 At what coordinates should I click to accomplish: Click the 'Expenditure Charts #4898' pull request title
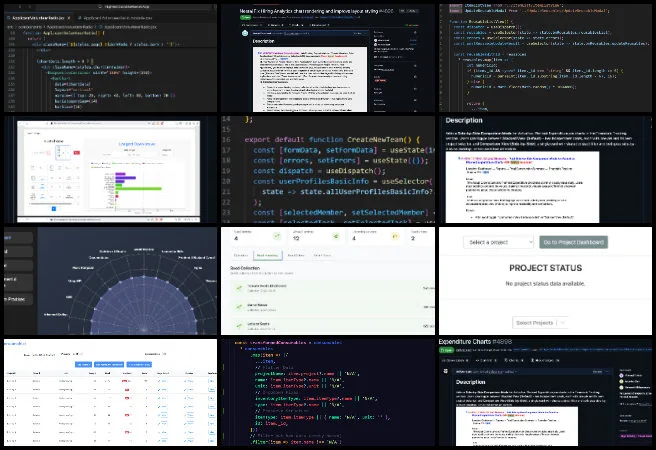(x=475, y=342)
